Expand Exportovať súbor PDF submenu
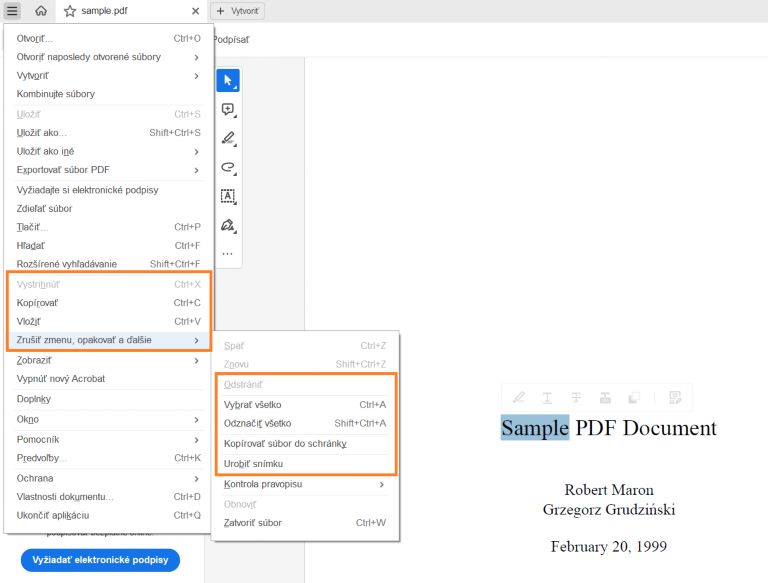 (x=108, y=170)
